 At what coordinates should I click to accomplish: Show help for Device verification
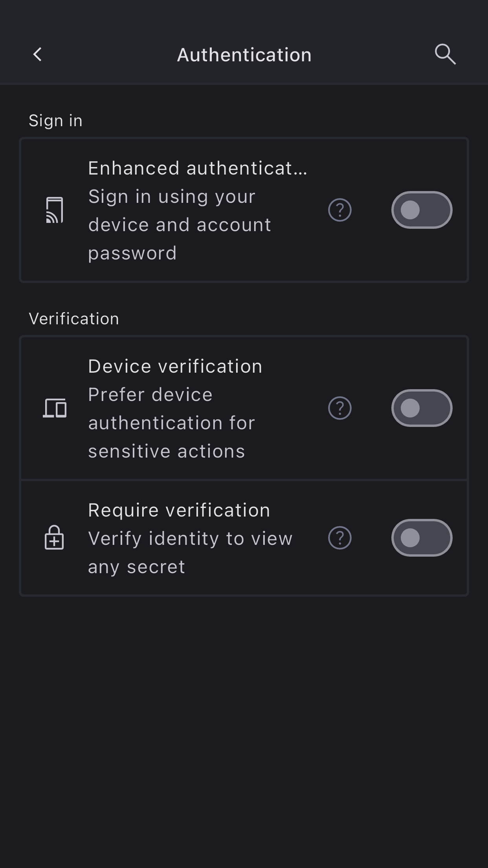(340, 408)
